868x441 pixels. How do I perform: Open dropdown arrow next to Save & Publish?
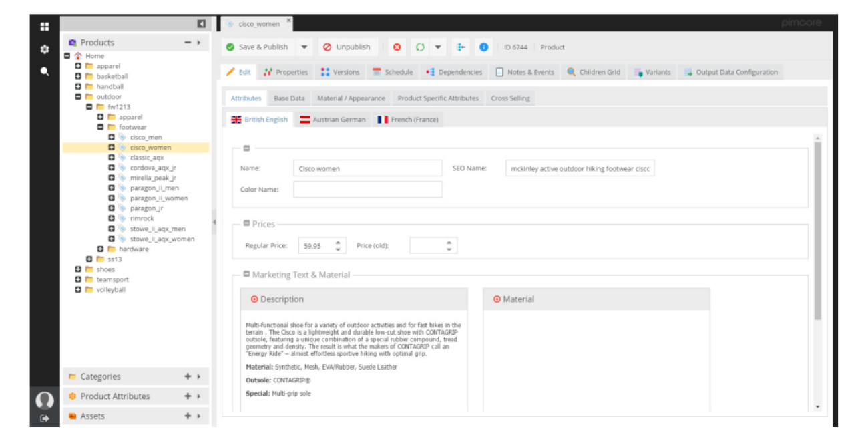304,47
